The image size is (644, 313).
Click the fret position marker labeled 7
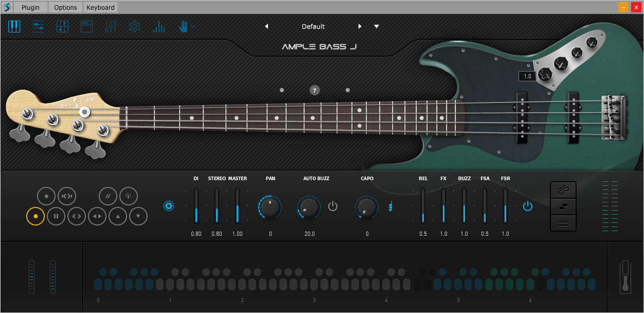tap(315, 90)
